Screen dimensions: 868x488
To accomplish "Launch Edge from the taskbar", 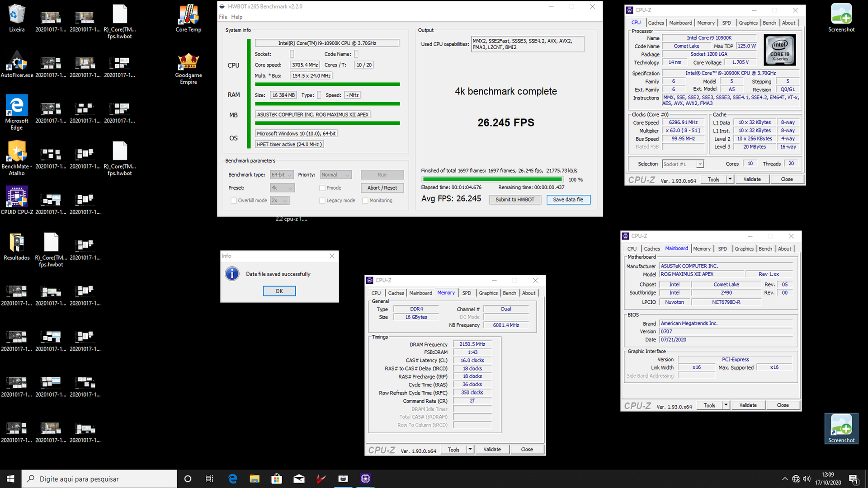I will [233, 479].
